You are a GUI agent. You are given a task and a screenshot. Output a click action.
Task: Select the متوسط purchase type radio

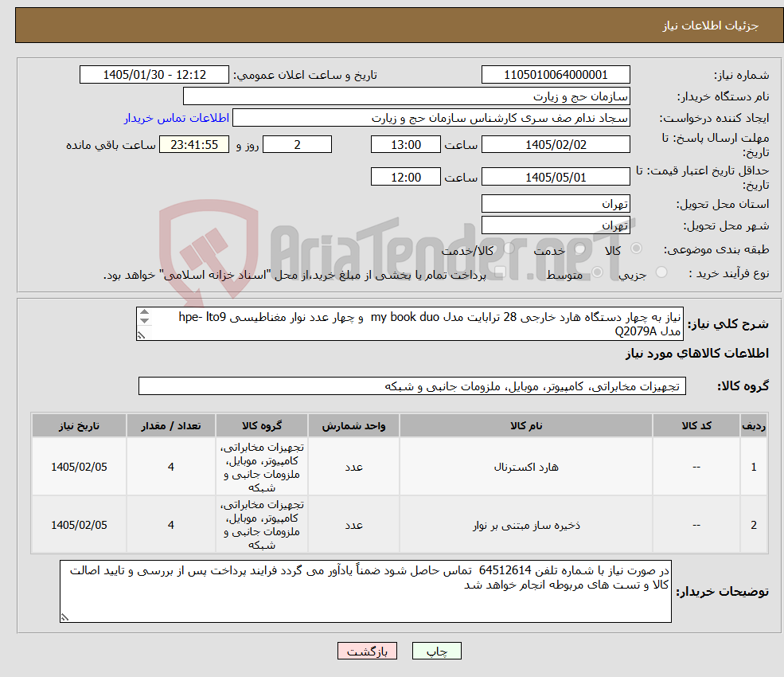[x=598, y=272]
